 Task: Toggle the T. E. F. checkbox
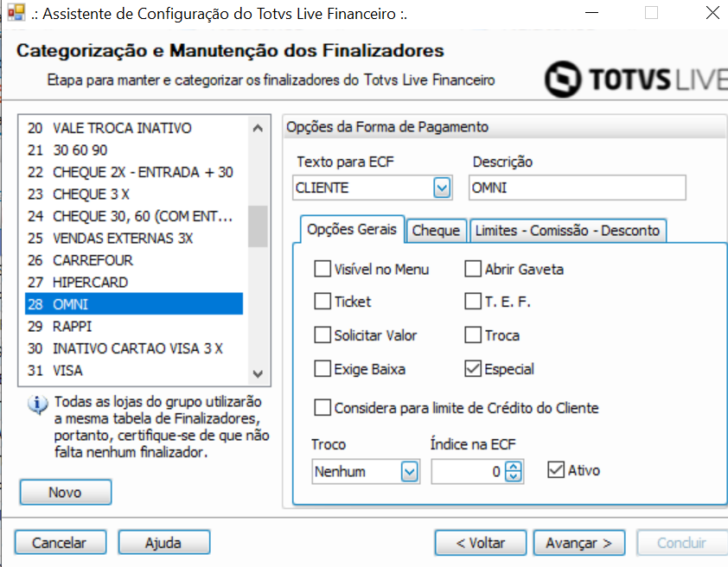[473, 301]
